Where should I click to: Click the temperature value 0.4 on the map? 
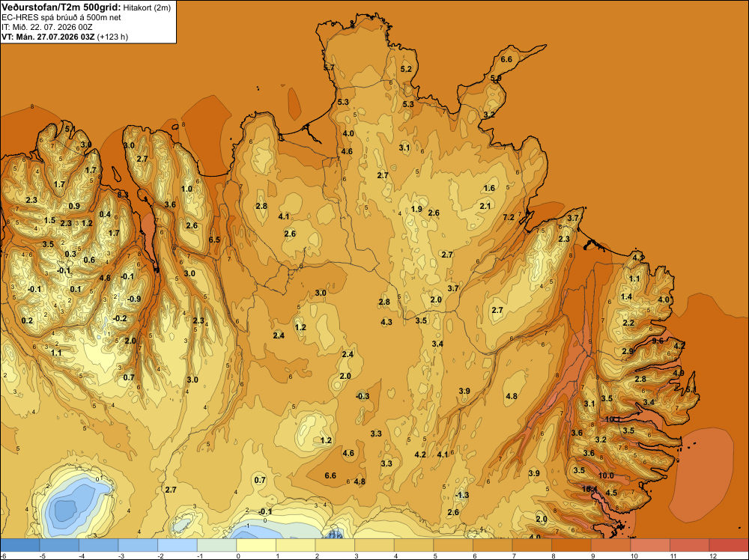click(x=105, y=214)
